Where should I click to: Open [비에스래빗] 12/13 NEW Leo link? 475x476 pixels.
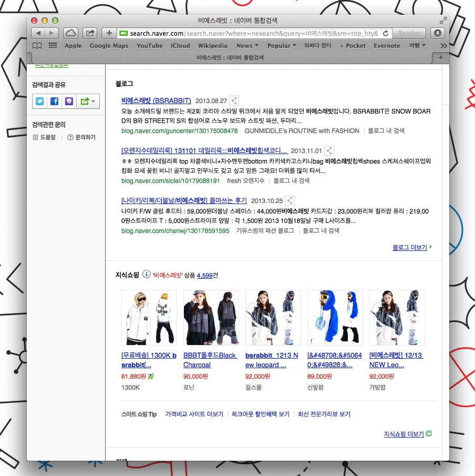[396, 360]
